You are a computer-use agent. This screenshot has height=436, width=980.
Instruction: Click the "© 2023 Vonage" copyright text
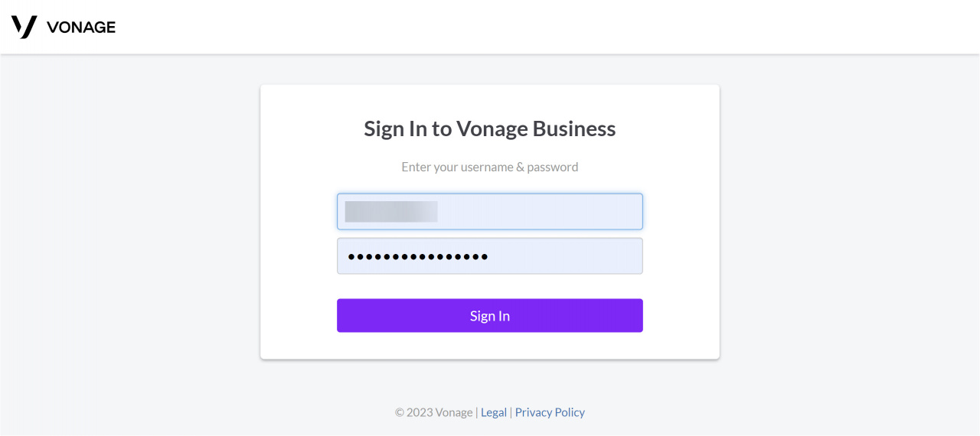[434, 412]
